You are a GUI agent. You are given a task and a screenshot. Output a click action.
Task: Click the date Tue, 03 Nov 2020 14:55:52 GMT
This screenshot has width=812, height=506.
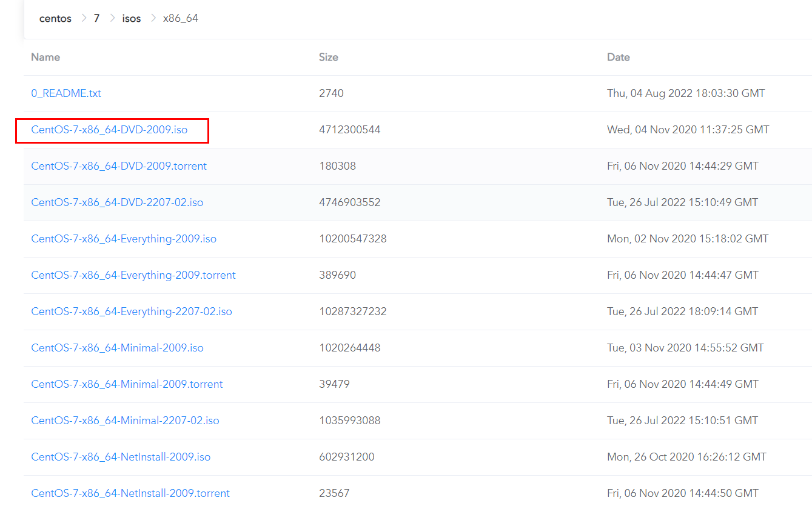pos(685,348)
